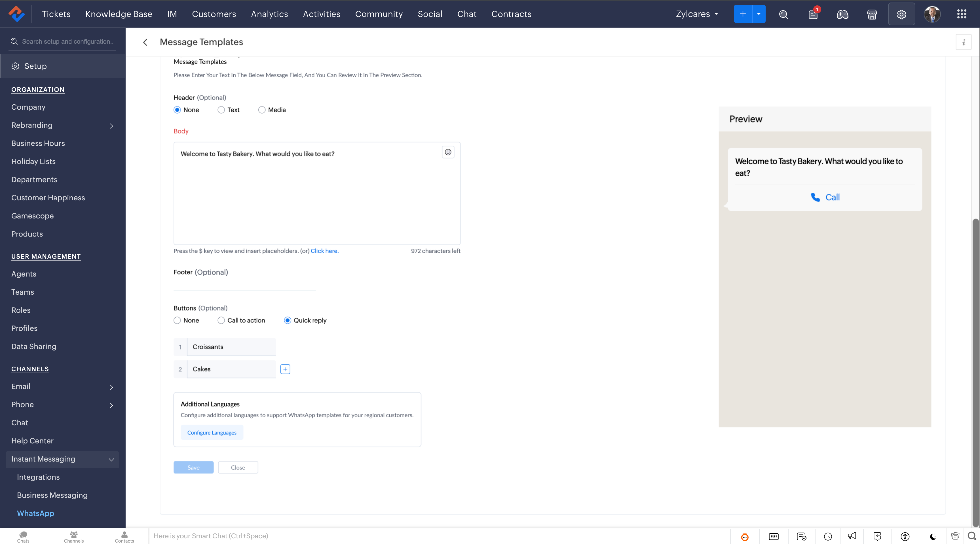Image resolution: width=980 pixels, height=544 pixels.
Task: Go back using the Message Templates arrow
Action: pos(145,42)
